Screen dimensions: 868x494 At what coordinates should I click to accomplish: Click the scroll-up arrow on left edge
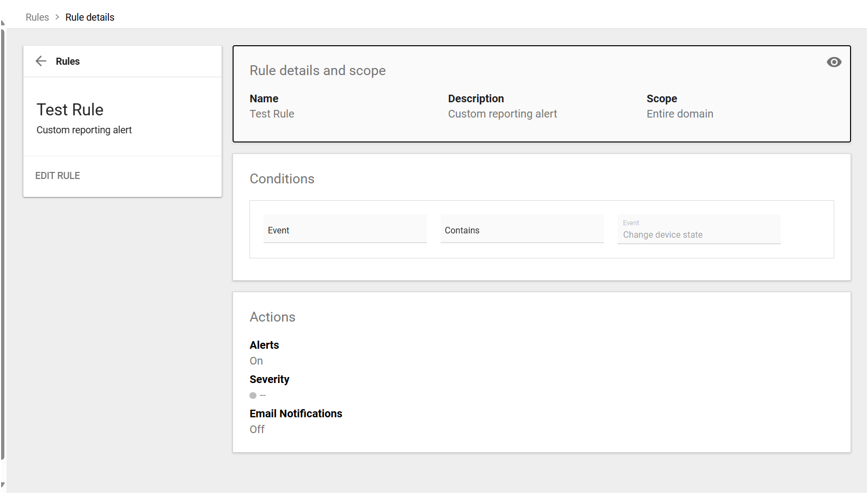[x=2, y=23]
